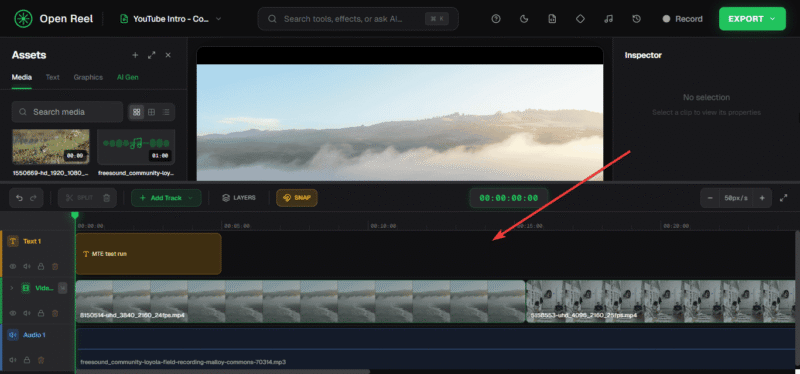The image size is (800, 374).
Task: Mute the Audio 1 track
Action: pos(13,360)
